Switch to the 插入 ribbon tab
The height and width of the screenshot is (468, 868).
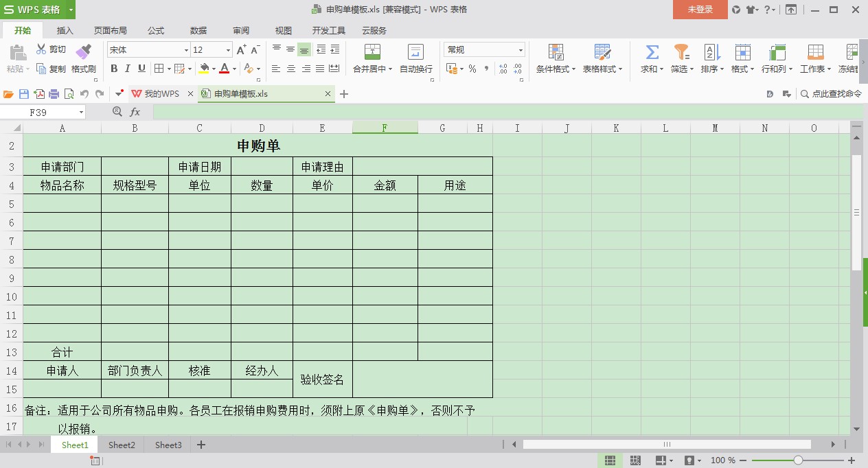65,30
